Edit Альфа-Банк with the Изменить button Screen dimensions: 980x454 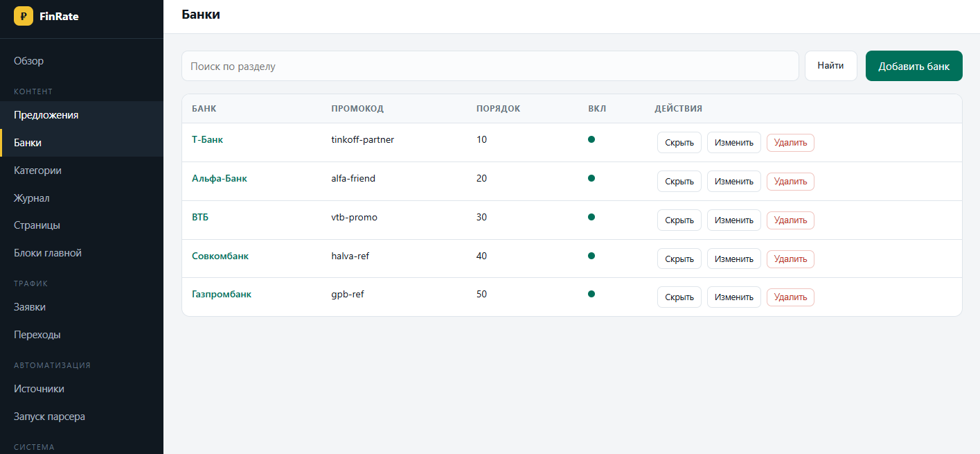[734, 182]
